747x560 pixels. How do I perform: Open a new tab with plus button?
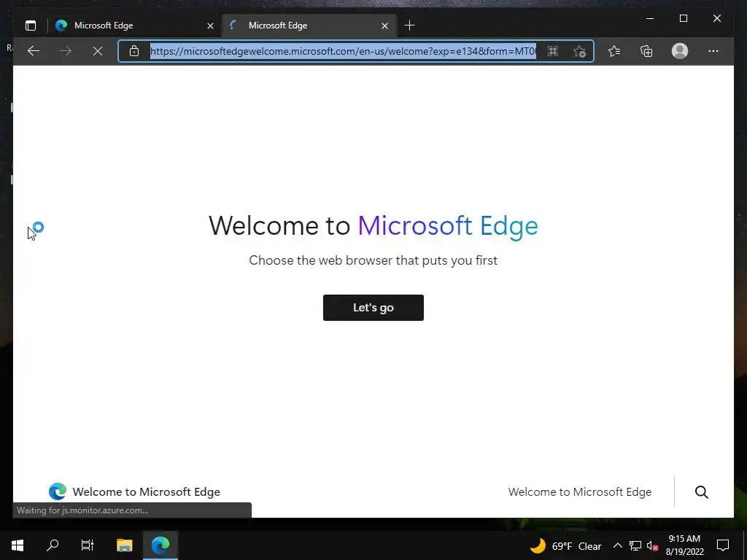click(x=409, y=26)
